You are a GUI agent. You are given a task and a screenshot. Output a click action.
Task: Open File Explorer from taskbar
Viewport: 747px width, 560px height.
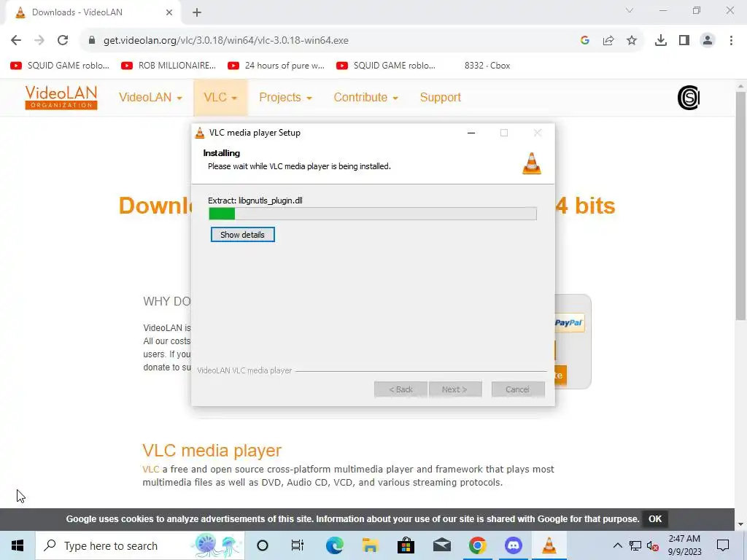click(x=370, y=545)
